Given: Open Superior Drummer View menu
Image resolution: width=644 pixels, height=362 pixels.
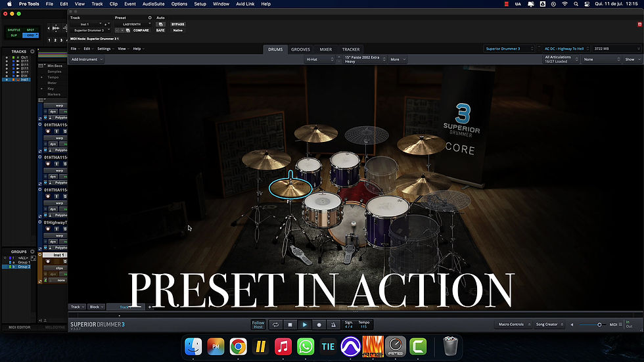Looking at the screenshot, I should [123, 49].
